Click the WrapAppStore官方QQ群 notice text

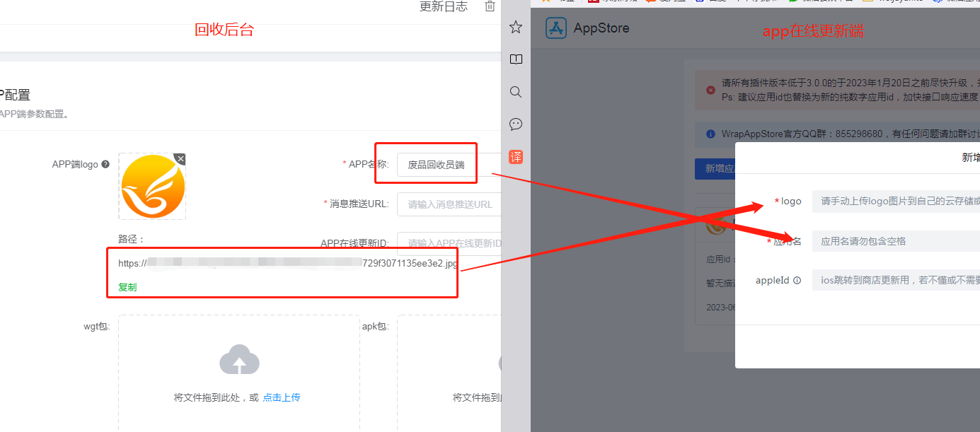(851, 134)
